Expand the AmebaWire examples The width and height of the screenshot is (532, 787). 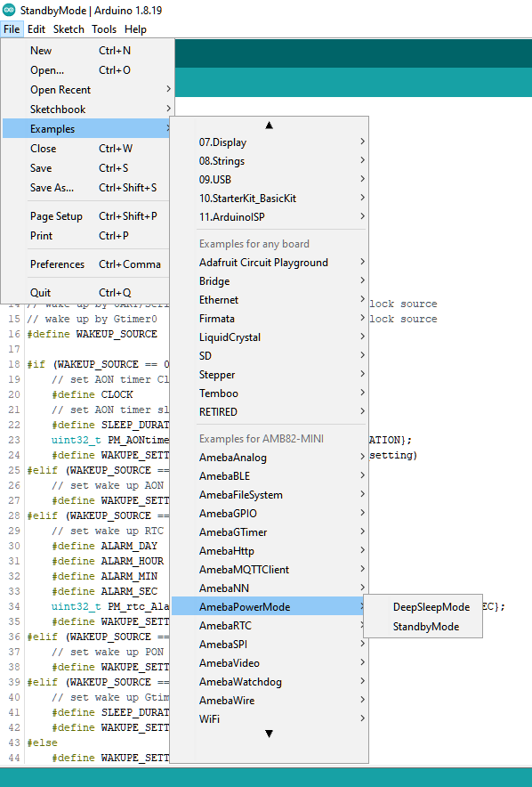click(x=270, y=701)
